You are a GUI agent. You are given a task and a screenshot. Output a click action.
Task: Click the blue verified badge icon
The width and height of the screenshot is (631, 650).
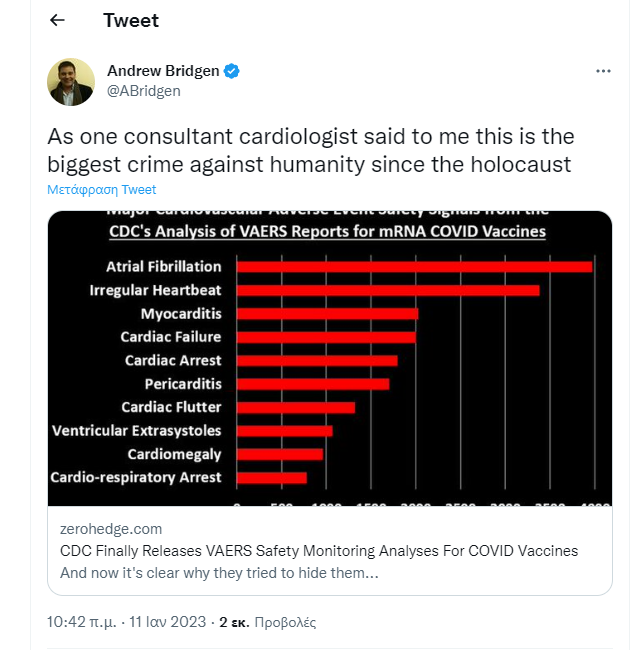[231, 71]
